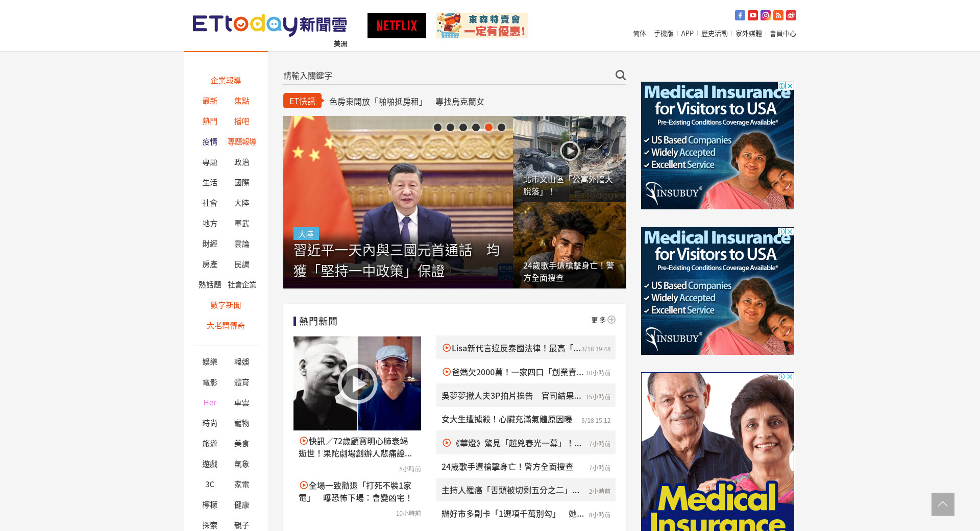Switch to 简体 version
Screen dimensions: 980x531
coord(640,34)
